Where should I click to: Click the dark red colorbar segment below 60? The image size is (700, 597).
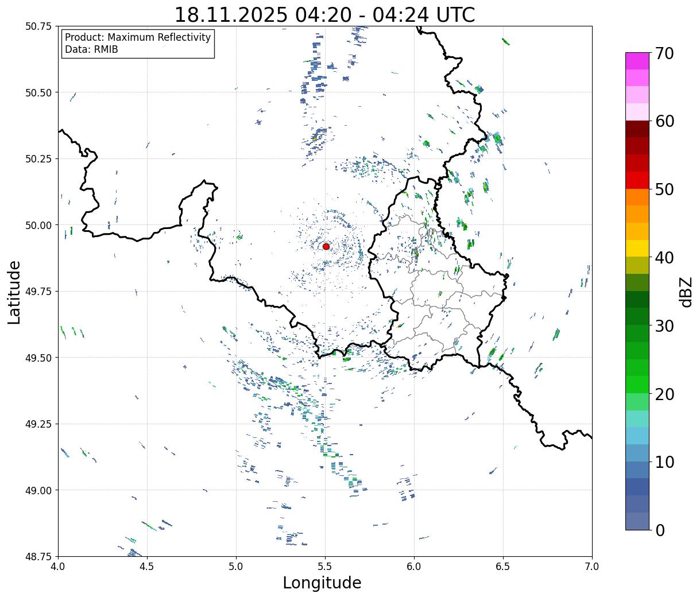coord(637,129)
